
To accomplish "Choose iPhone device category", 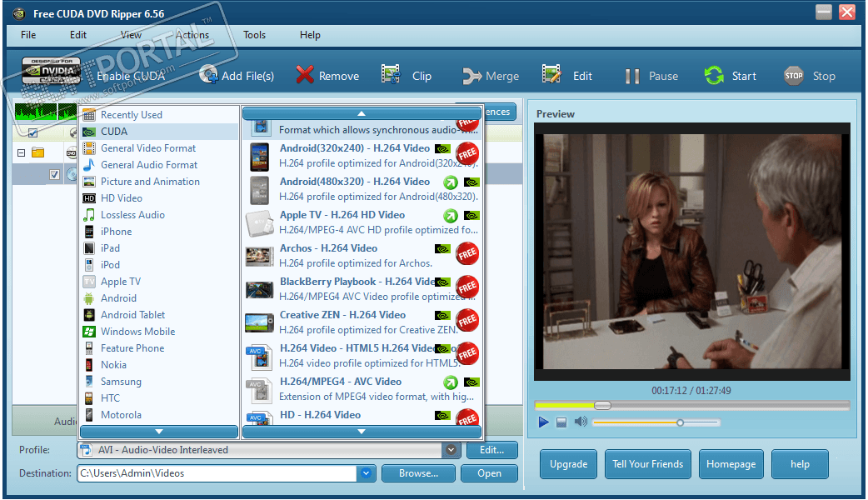I will point(159,232).
